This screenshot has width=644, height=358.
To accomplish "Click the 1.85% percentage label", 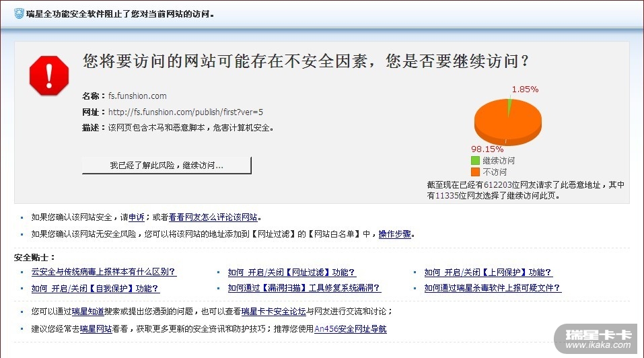I will 525,89.
